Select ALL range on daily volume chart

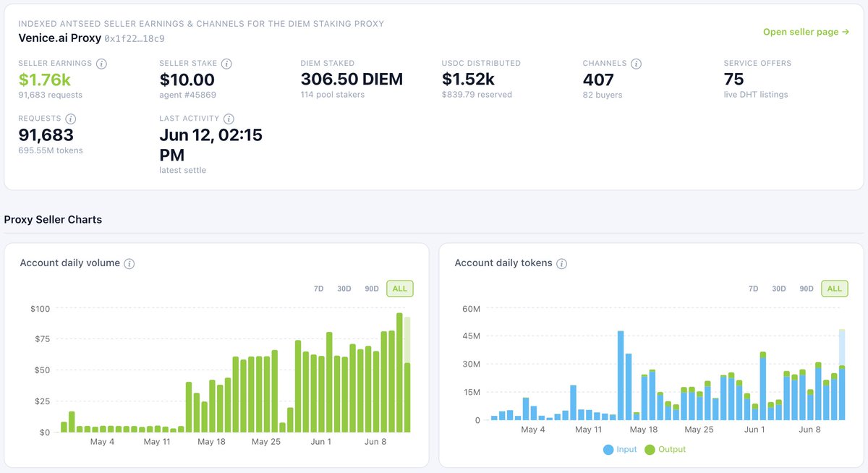(x=400, y=289)
